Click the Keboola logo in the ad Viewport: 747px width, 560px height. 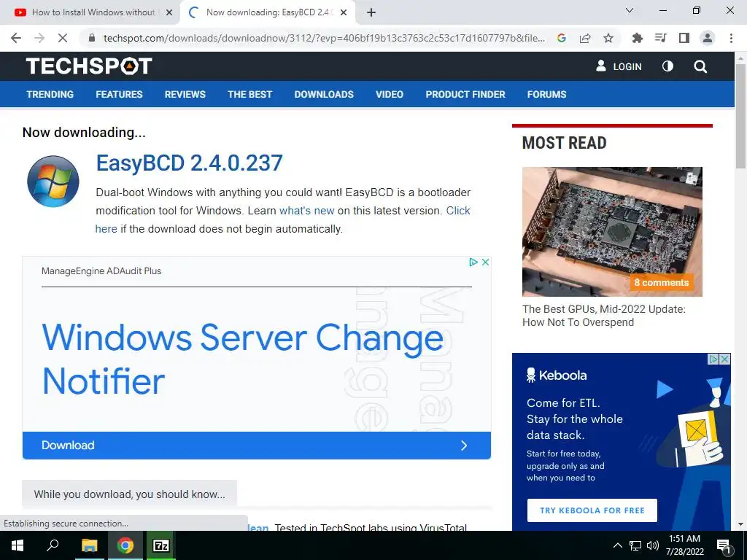pos(557,376)
